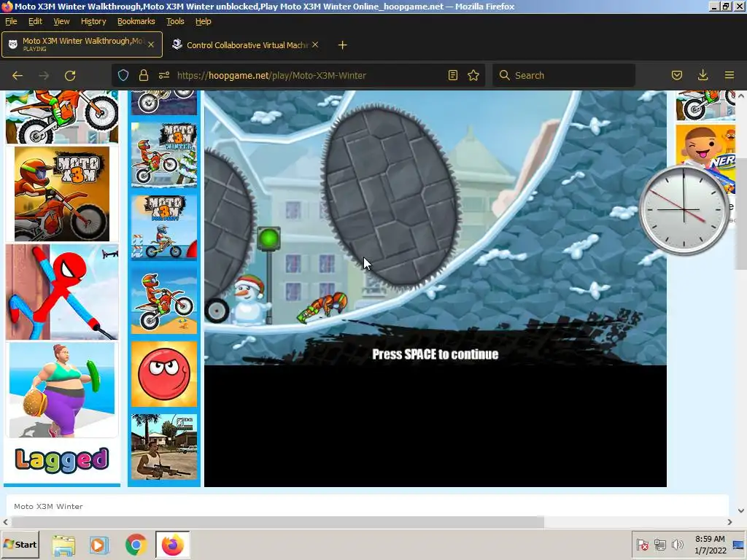747x560 pixels.
Task: Click the 'Moto X3M Winter' caption text
Action: click(48, 506)
